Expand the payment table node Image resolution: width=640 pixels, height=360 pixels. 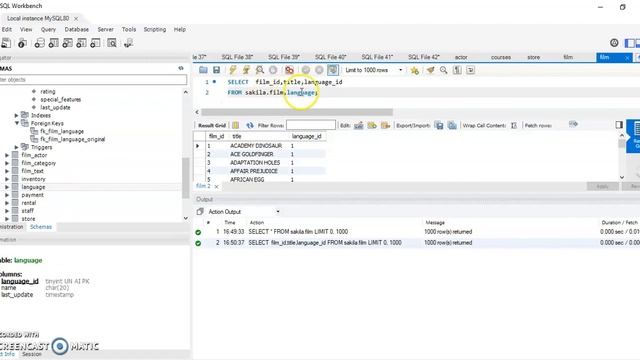[x=7, y=195]
